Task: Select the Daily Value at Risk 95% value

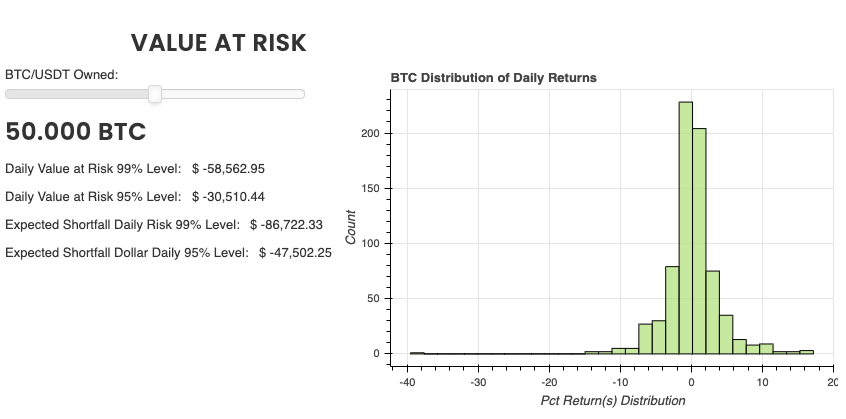Action: click(228, 197)
